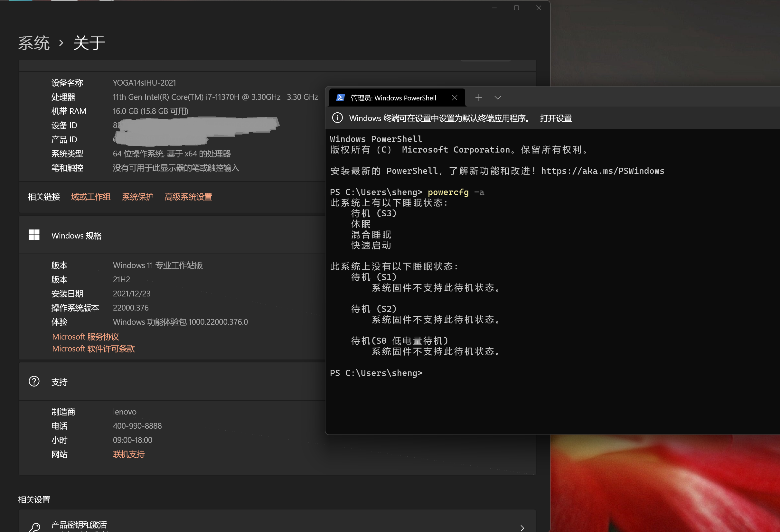Image resolution: width=780 pixels, height=532 pixels.
Task: Click the info icon in the terminal notification bar
Action: 337,118
